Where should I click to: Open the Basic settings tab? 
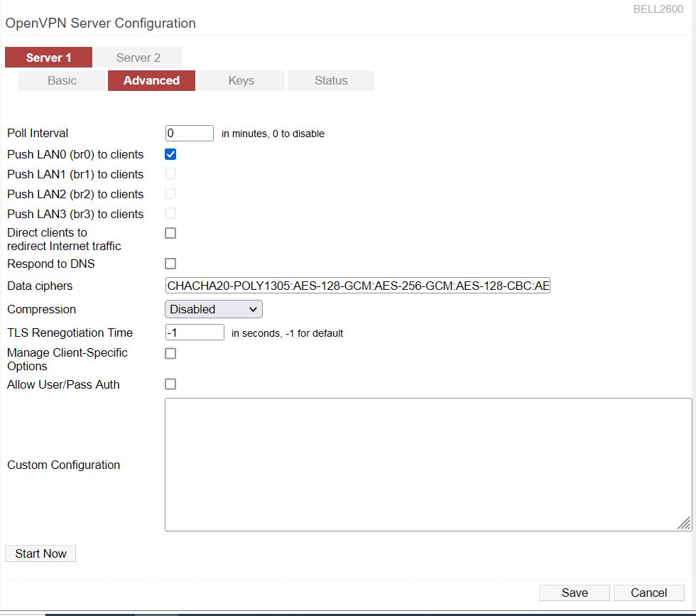(62, 80)
